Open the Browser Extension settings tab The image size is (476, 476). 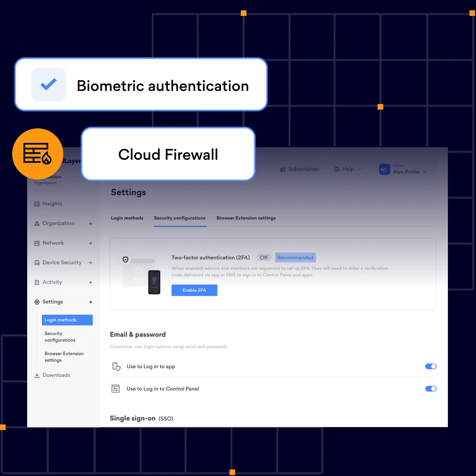pos(246,218)
